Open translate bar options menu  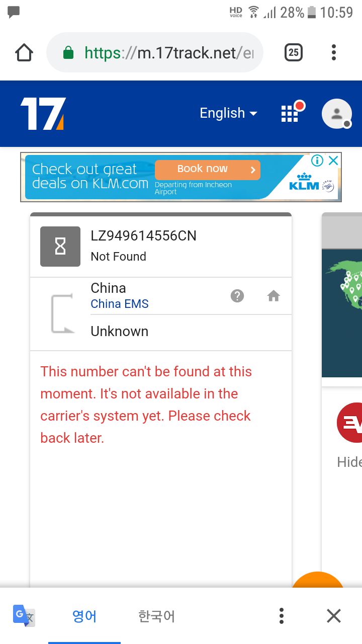tap(282, 616)
